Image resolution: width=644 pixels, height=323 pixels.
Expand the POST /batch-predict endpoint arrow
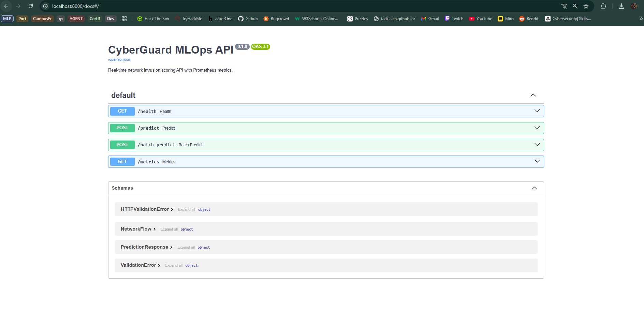537,145
